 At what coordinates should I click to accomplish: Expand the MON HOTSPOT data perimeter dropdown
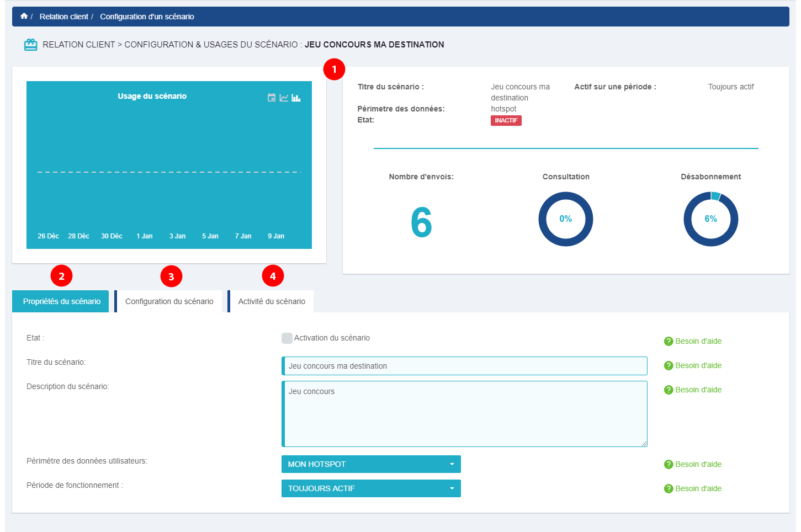[x=371, y=464]
